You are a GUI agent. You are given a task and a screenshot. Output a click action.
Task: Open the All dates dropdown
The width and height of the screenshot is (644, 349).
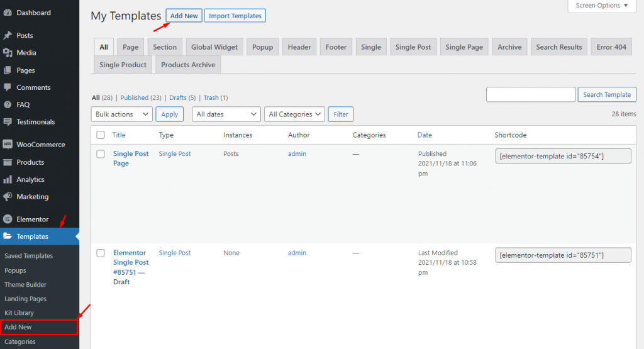[x=226, y=114]
